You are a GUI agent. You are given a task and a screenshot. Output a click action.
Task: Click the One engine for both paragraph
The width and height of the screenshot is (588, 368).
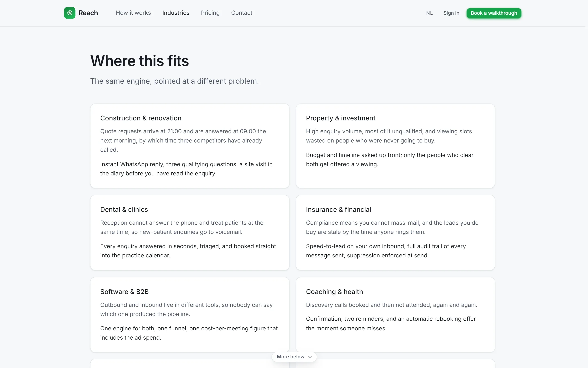[x=189, y=333]
